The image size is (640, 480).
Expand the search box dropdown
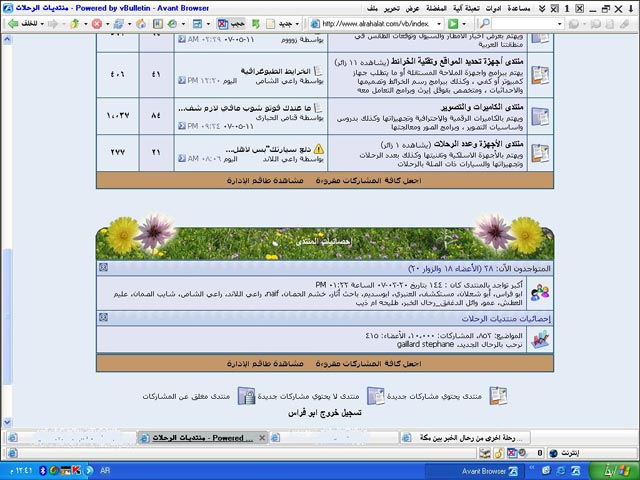click(559, 24)
